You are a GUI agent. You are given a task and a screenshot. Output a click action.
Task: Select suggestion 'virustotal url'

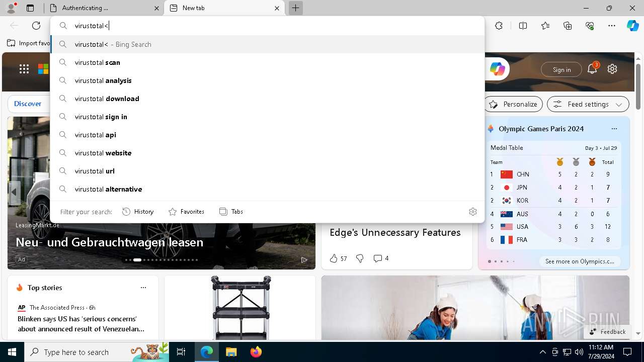[267, 171]
